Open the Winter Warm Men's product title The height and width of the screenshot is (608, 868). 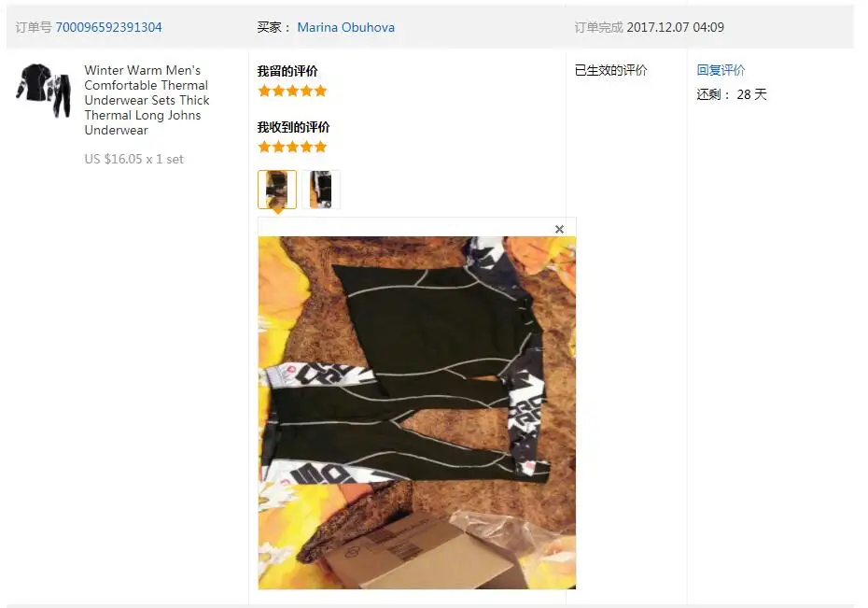point(147,100)
